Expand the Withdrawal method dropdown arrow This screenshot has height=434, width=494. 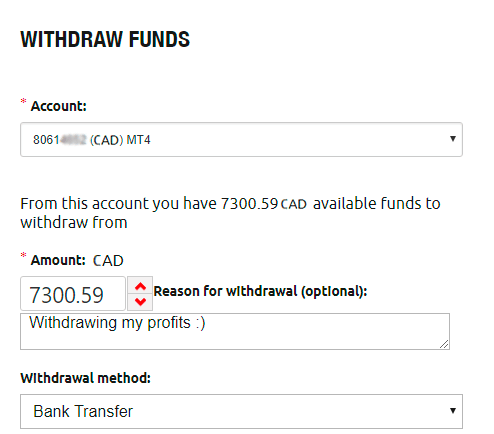click(452, 411)
